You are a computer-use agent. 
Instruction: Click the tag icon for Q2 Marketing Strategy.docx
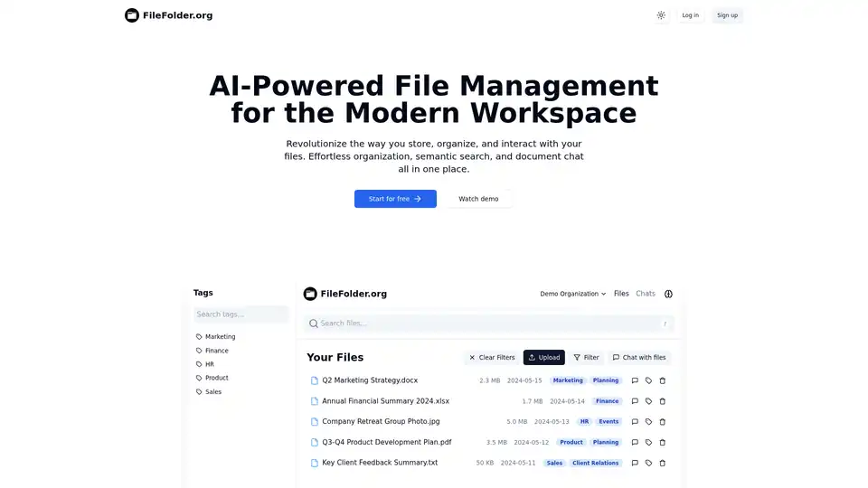(x=648, y=380)
